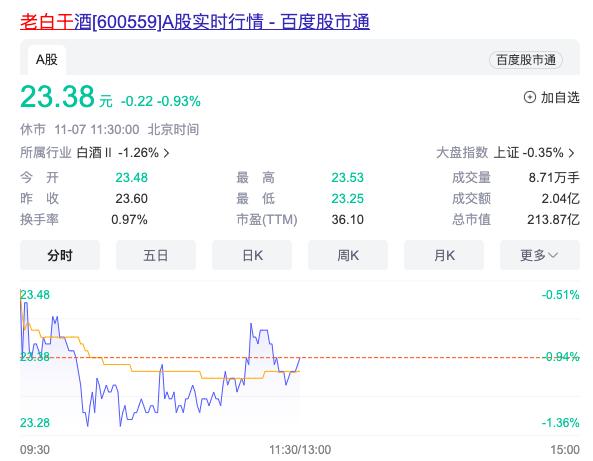Switch to the 周K chart tab
This screenshot has height=461, width=593.
348,255
